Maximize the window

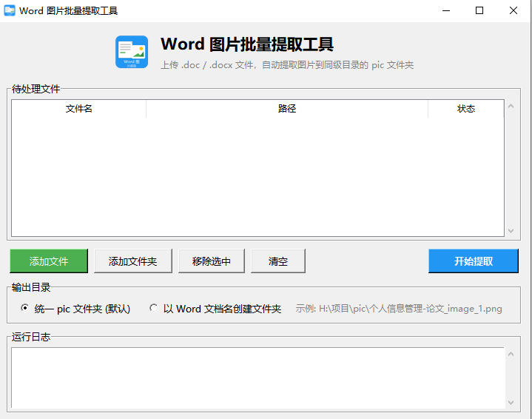pyautogui.click(x=479, y=11)
